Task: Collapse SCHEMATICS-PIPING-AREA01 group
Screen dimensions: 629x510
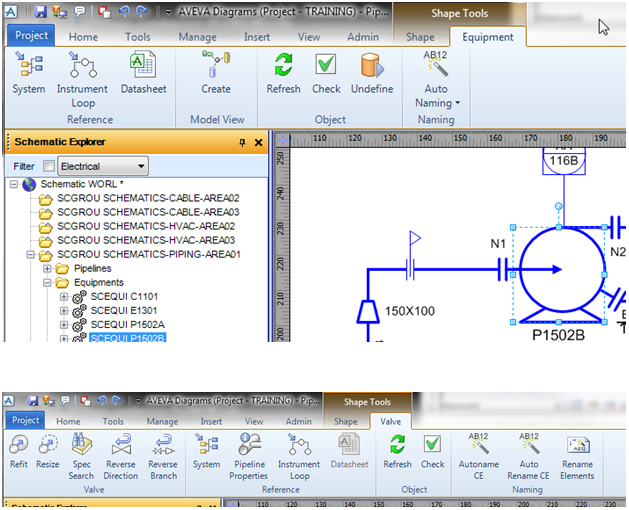Action: tap(30, 254)
